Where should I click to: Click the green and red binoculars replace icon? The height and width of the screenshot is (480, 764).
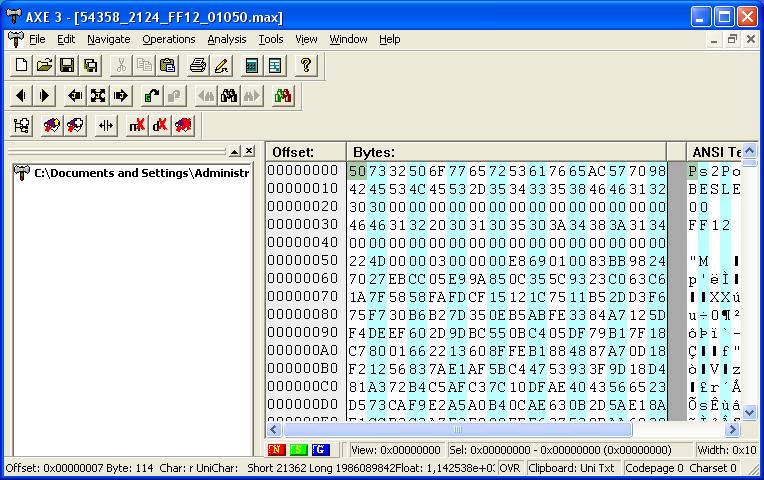pos(283,96)
